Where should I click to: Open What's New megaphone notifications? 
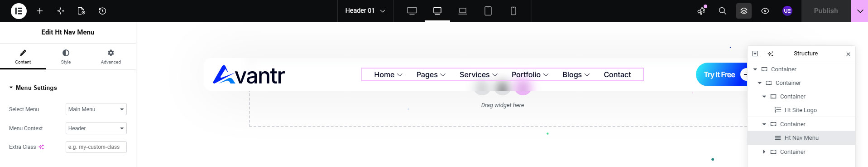coord(701,11)
